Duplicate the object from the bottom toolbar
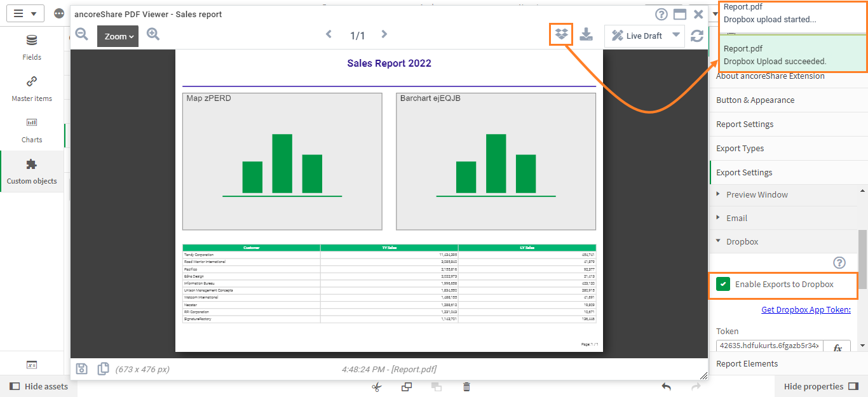Screen dimensions: 868x397 point(407,387)
